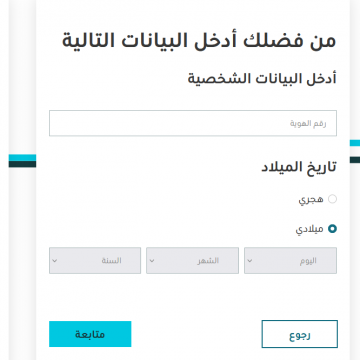Click the subheading أدخل البيانات الشخصية
This screenshot has height=360, width=360.
tap(262, 79)
